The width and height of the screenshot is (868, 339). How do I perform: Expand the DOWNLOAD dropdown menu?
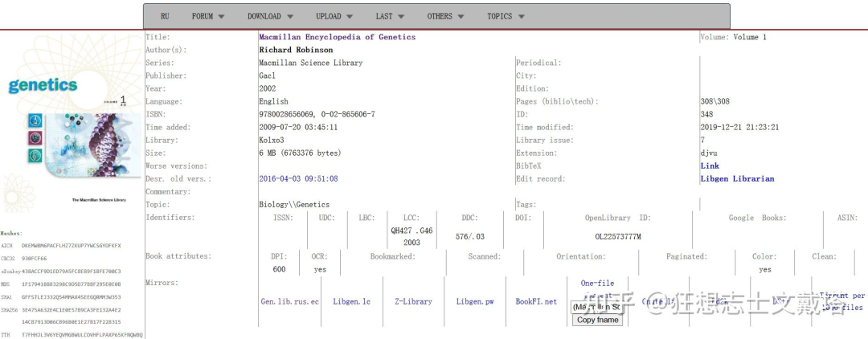[270, 17]
